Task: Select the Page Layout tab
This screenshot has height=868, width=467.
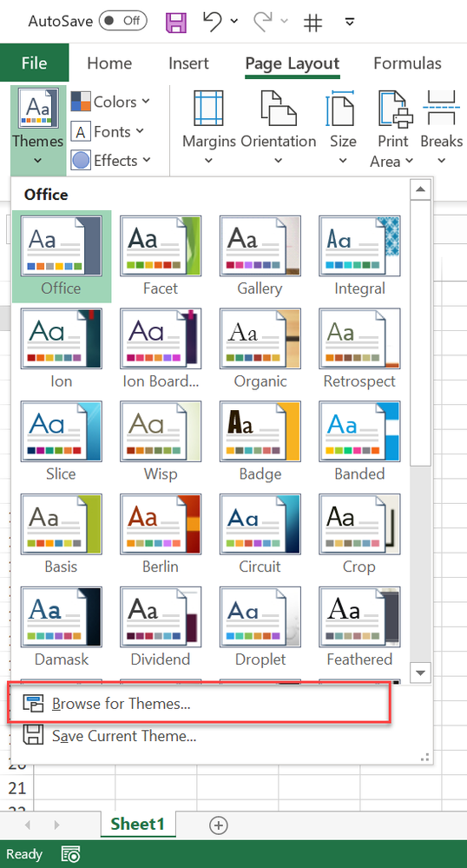Action: 293,63
